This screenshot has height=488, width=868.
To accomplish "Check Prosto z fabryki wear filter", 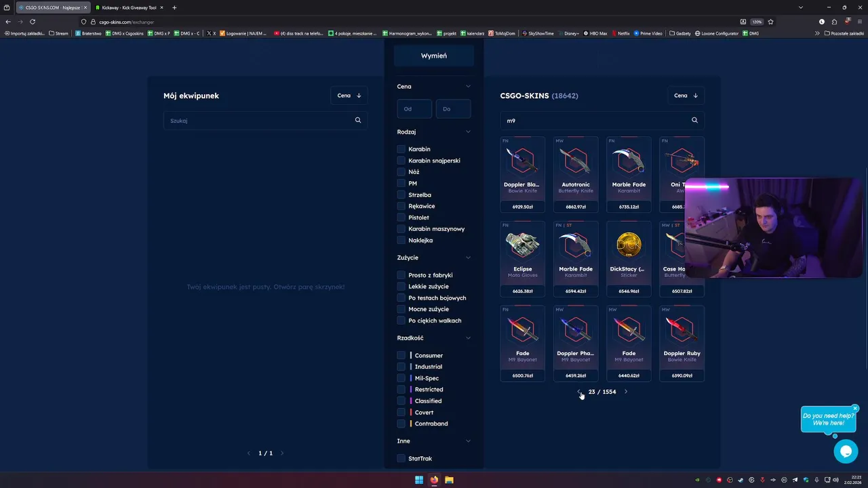I will pos(401,275).
